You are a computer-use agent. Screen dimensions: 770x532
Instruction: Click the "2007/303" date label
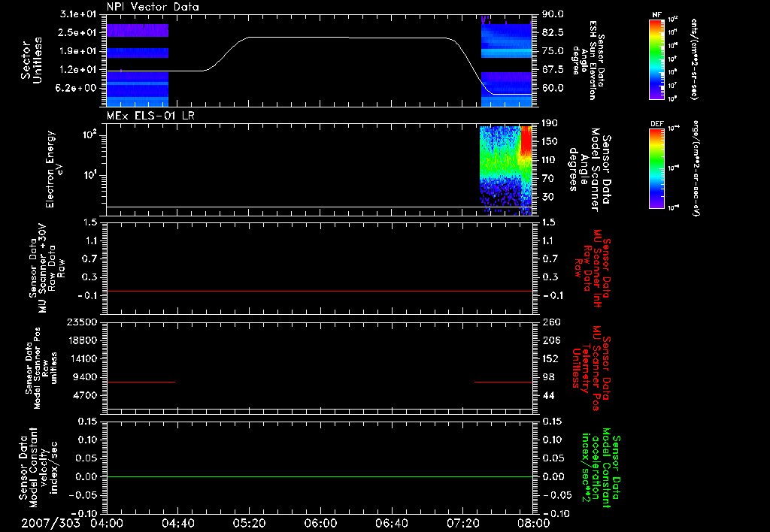[50, 523]
